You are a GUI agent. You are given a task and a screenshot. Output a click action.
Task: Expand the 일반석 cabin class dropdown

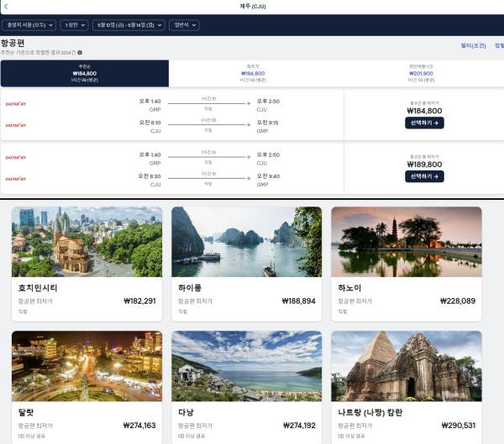click(x=184, y=25)
